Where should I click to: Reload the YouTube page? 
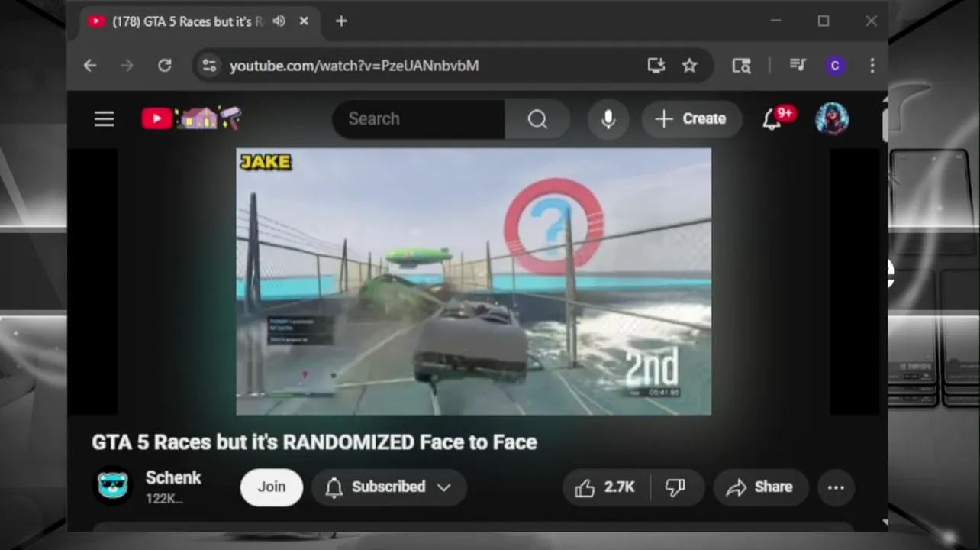pyautogui.click(x=164, y=66)
